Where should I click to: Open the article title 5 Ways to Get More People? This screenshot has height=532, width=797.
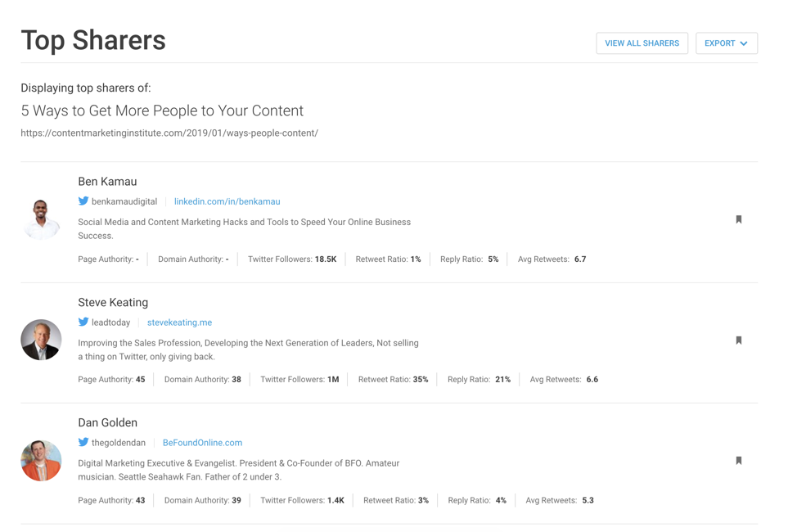tap(162, 110)
